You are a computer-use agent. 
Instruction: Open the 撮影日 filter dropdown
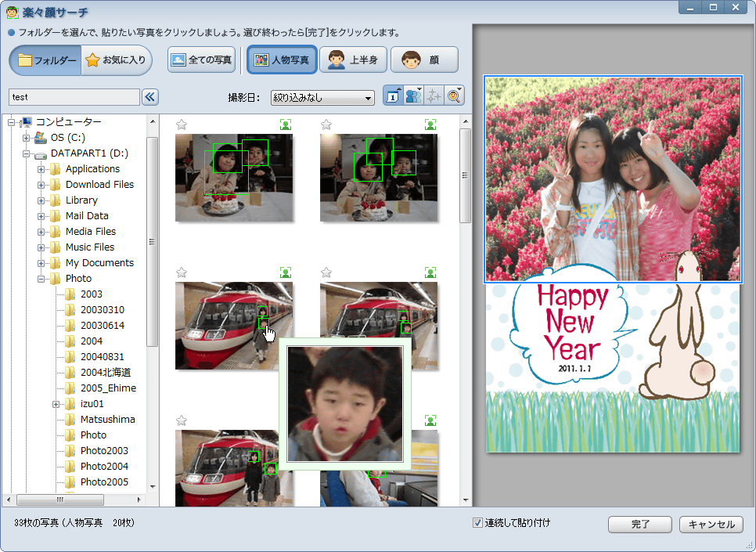click(322, 98)
